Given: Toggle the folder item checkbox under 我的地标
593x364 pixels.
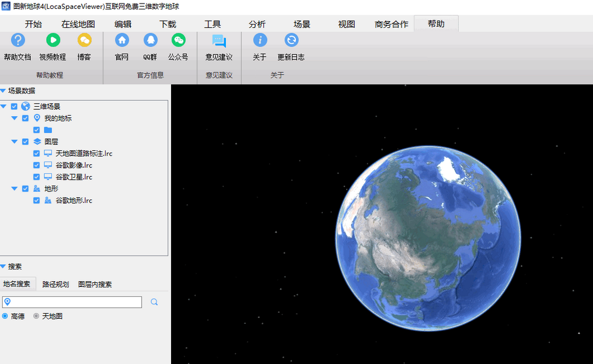Looking at the screenshot, I should coord(36,130).
